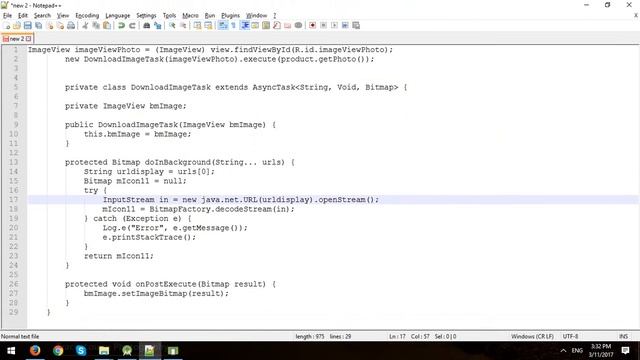
Task: Click 'DownloadImageTask' on line 5
Action: [171, 87]
